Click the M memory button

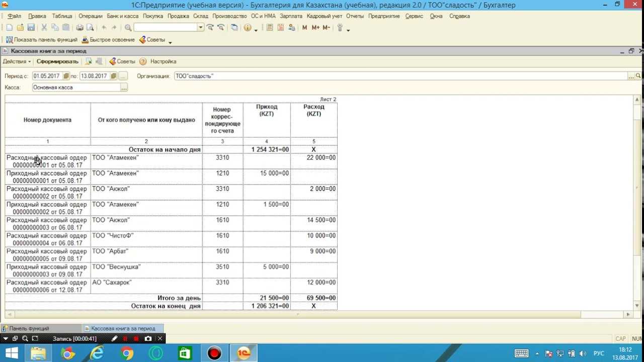point(304,28)
